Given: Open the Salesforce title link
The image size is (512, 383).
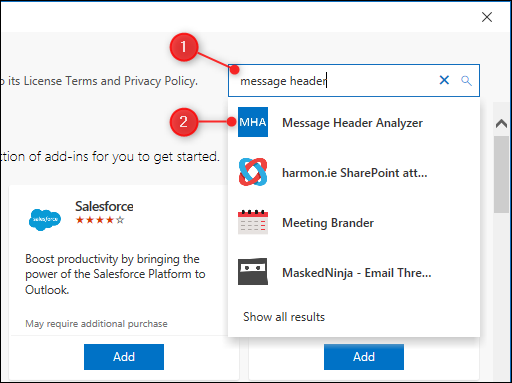Looking at the screenshot, I should click(x=104, y=206).
